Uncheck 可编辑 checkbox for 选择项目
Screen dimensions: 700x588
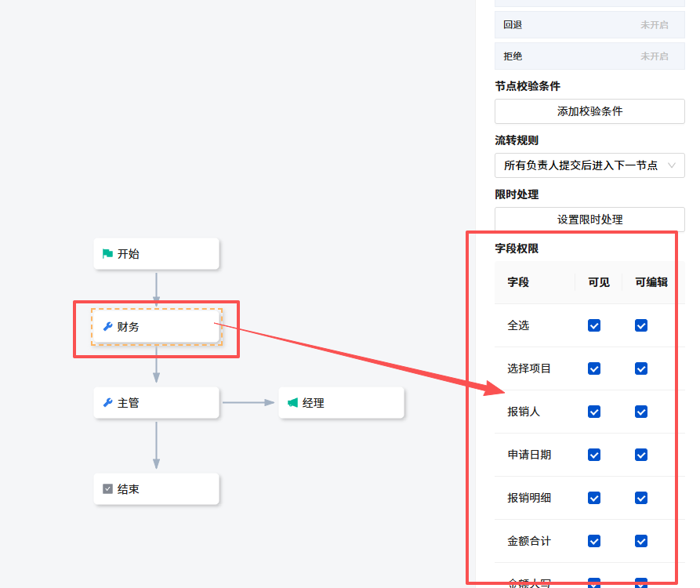(641, 368)
